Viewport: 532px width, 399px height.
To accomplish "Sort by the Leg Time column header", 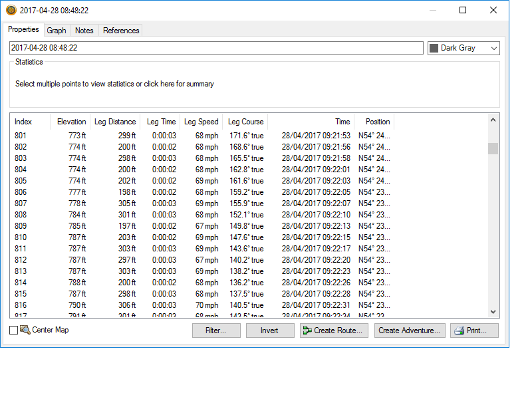I will (160, 122).
